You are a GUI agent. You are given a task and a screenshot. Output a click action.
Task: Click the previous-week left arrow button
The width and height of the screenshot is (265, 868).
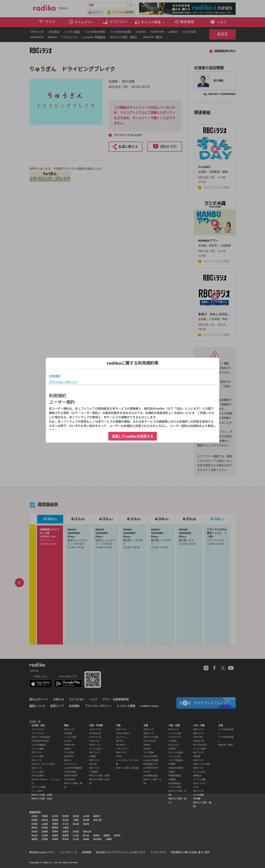19,583
